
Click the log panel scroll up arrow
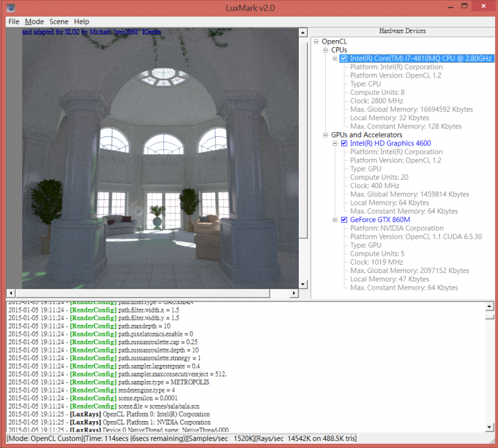pyautogui.click(x=490, y=306)
